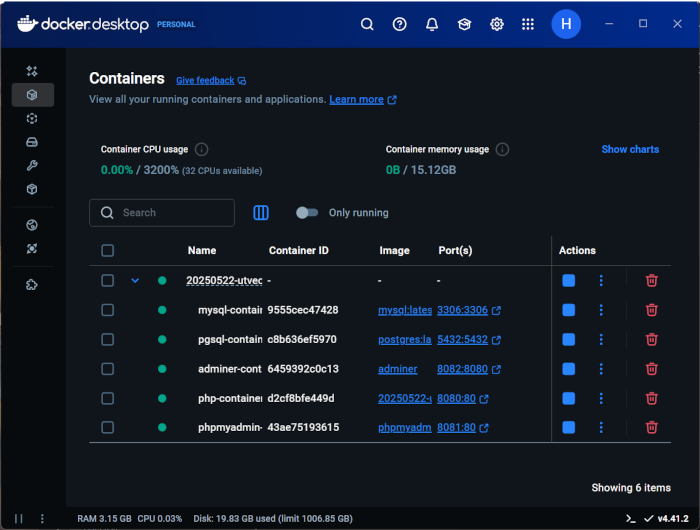Image resolution: width=700 pixels, height=530 pixels.
Task: Click the Show charts link
Action: 630,149
